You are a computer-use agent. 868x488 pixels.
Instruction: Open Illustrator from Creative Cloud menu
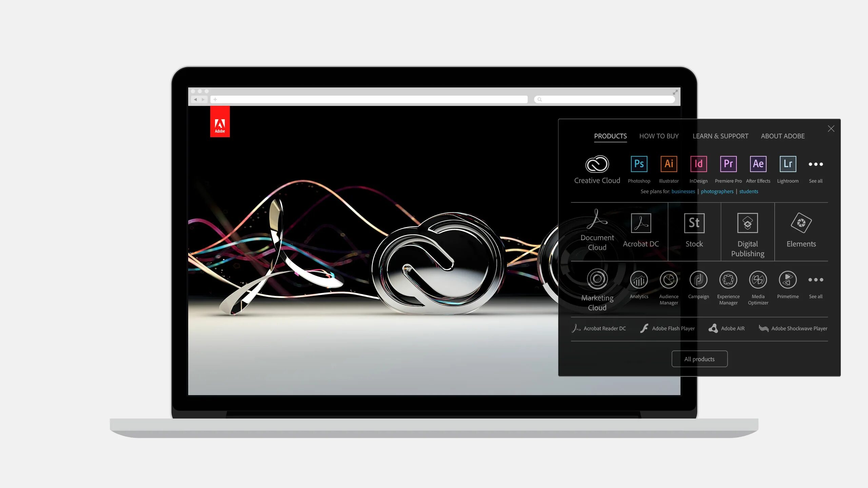pos(669,164)
